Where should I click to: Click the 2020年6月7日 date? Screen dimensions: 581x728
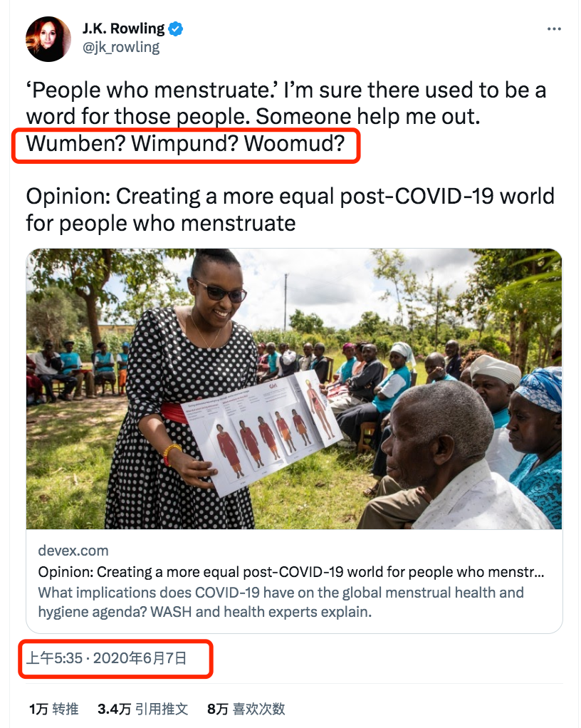pos(140,658)
